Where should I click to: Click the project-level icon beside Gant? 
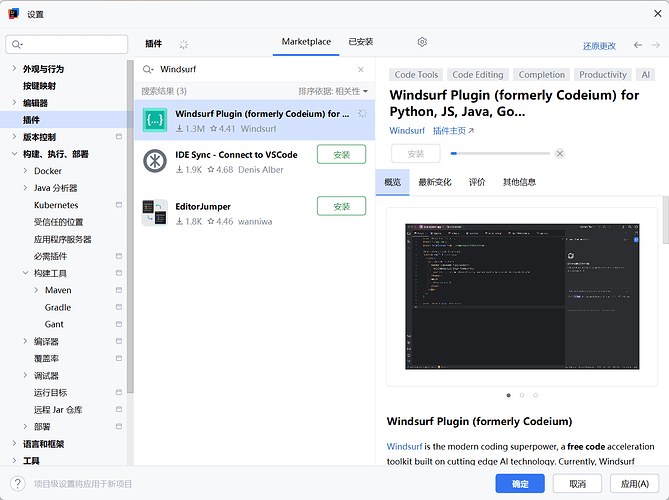coord(119,324)
